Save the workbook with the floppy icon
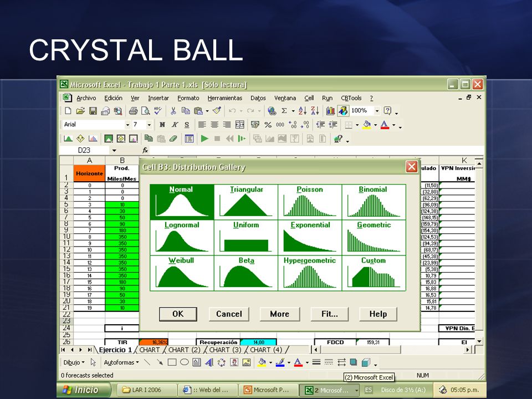532x399 pixels. click(93, 111)
